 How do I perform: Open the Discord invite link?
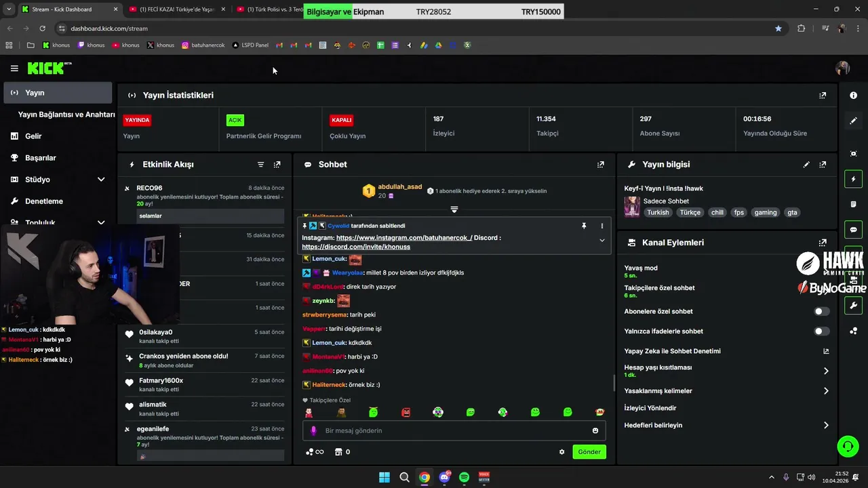[356, 247]
